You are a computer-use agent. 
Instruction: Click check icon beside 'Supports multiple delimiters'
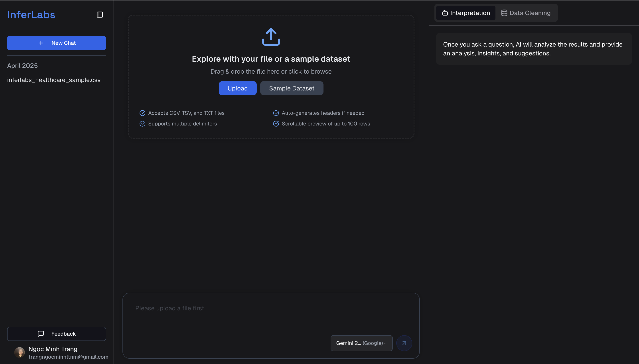click(142, 124)
